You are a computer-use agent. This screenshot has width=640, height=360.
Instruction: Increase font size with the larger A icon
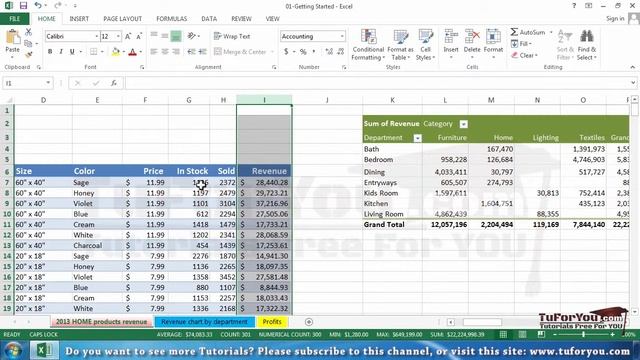(x=128, y=36)
